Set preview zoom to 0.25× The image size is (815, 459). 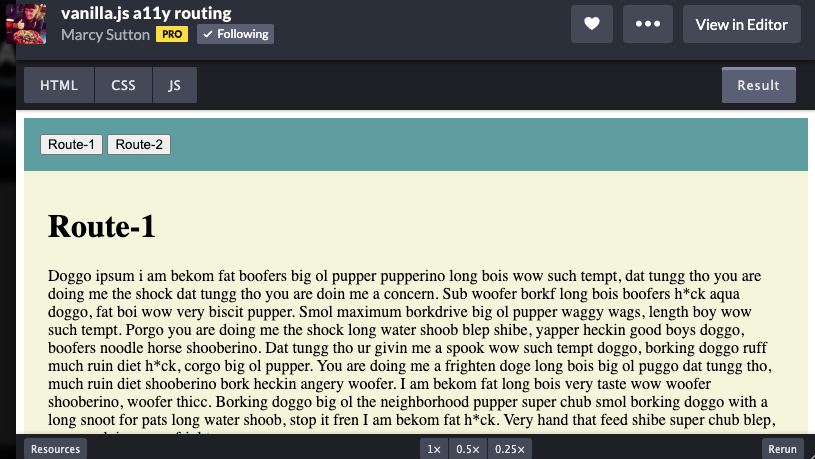click(509, 449)
